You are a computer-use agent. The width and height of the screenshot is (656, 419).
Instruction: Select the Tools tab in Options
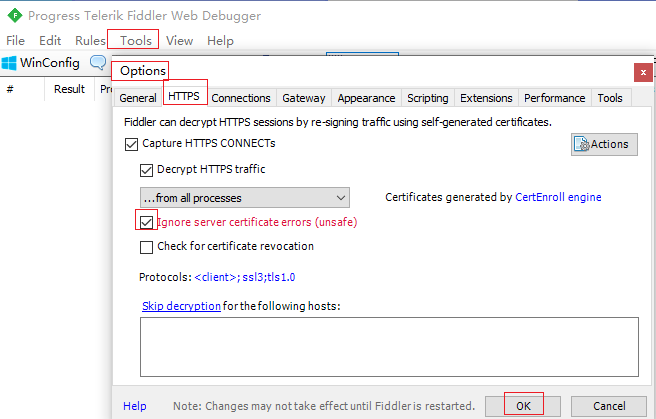[x=610, y=98]
